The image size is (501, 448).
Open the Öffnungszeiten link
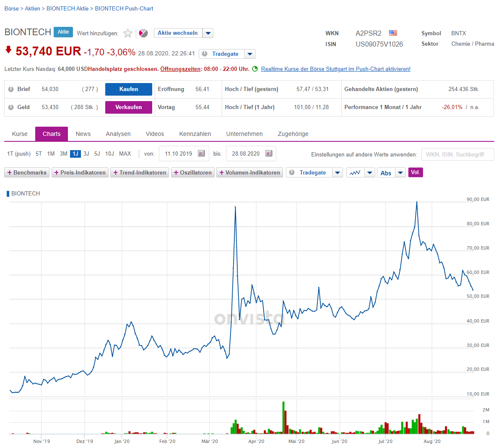(x=181, y=69)
